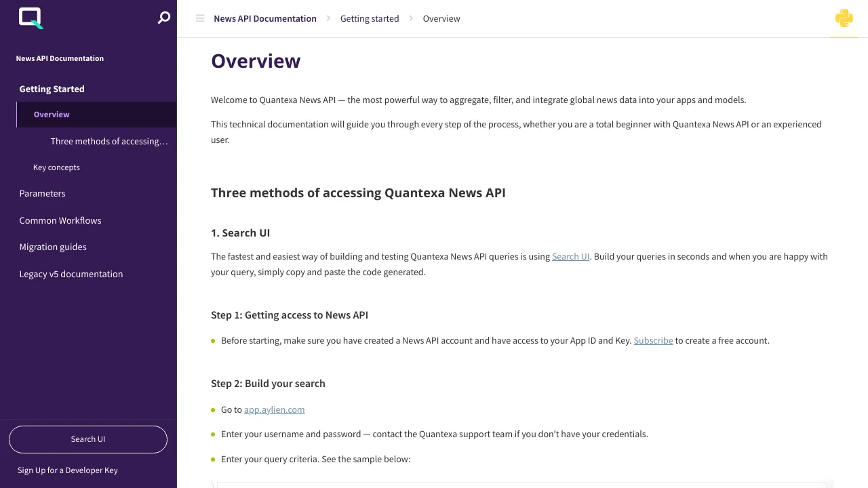Click the Overview breadcrumb

click(441, 18)
